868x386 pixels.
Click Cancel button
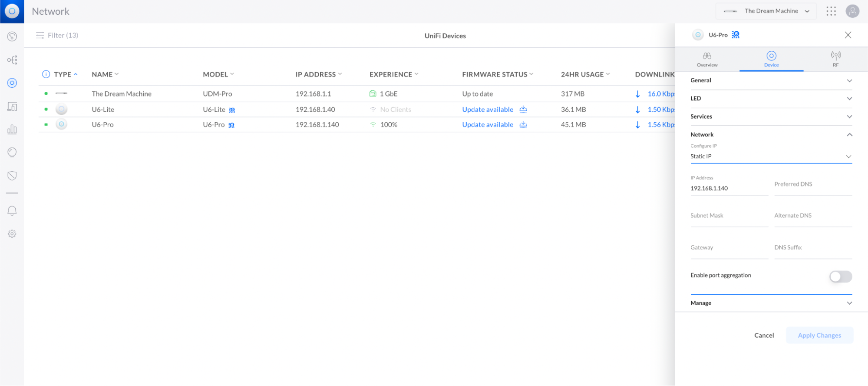click(x=764, y=335)
